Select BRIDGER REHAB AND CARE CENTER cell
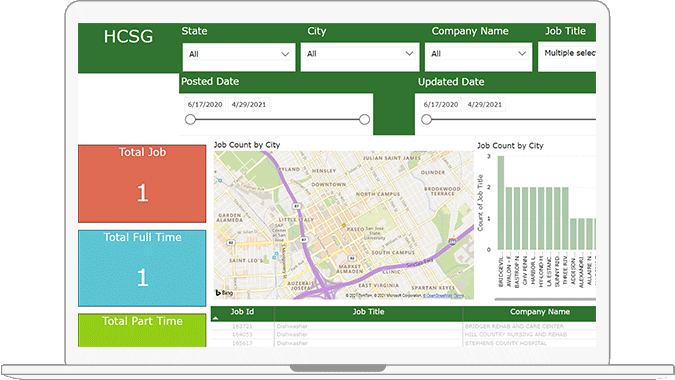 tap(529, 327)
